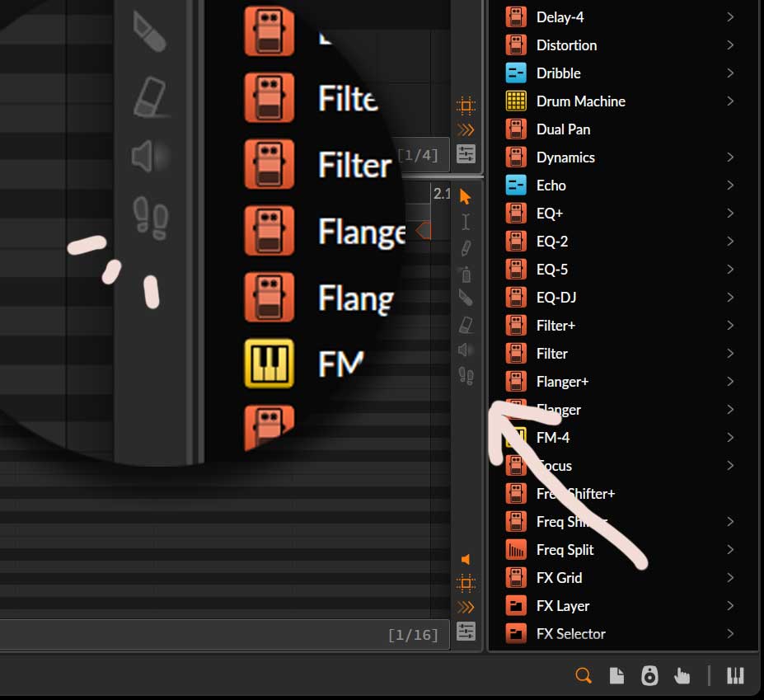The height and width of the screenshot is (700, 764).
Task: Choose Freq Split from device list
Action: coord(623,550)
